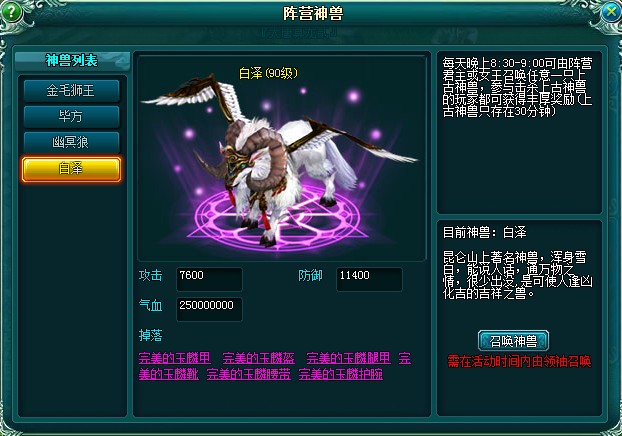Open help with the green question mark icon
622x436 pixels.
tap(12, 11)
